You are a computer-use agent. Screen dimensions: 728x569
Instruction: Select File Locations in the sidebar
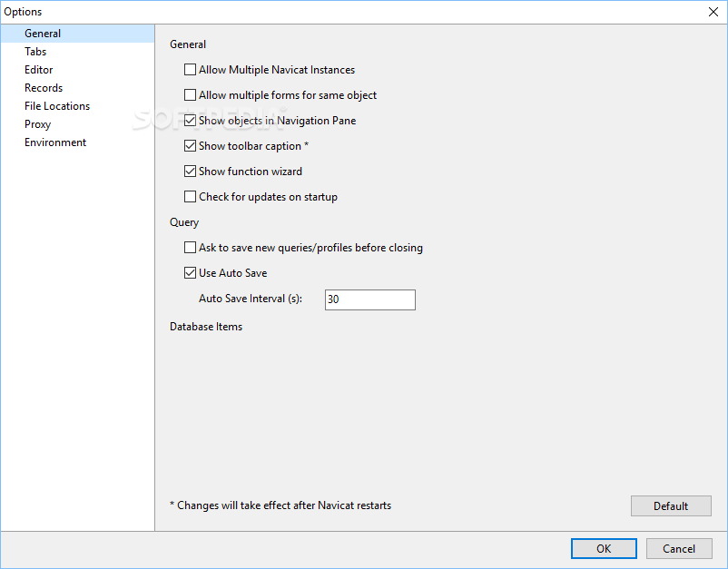[x=57, y=106]
